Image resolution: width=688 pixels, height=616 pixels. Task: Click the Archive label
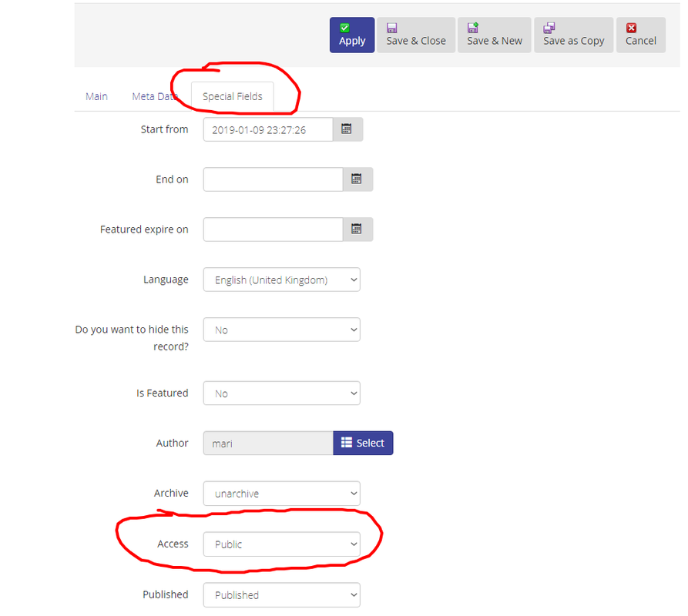pyautogui.click(x=171, y=493)
